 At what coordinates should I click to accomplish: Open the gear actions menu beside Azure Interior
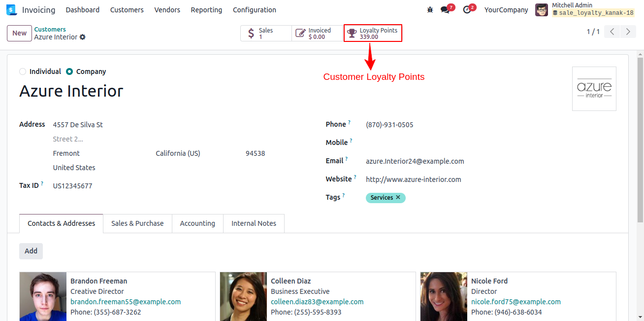(83, 37)
